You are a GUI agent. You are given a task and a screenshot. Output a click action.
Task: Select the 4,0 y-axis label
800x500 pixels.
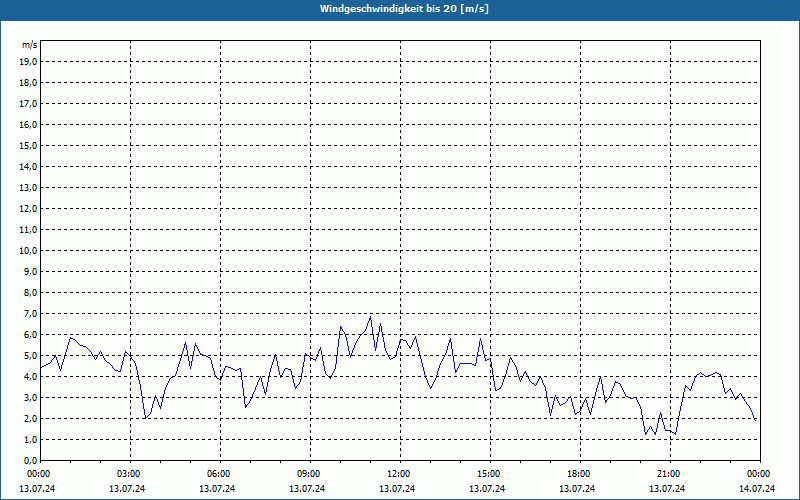click(30, 377)
